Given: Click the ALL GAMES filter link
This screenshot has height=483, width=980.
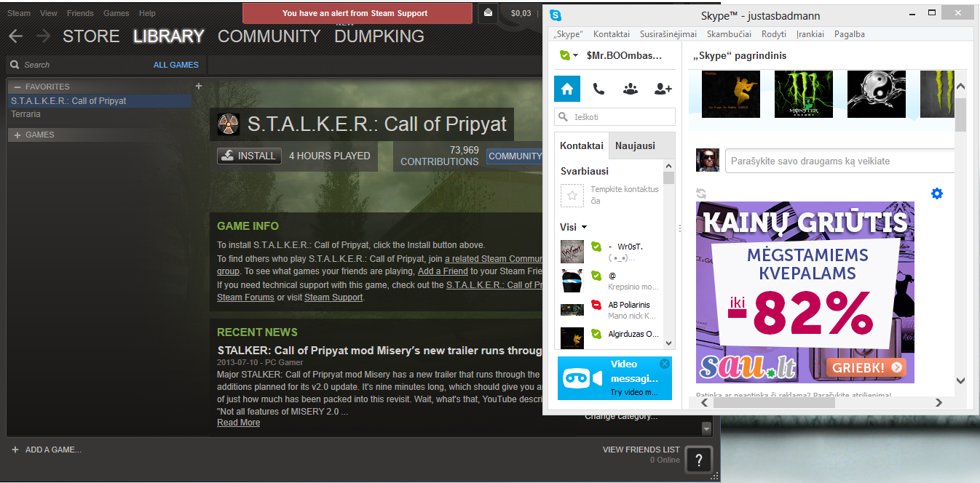Looking at the screenshot, I should pyautogui.click(x=176, y=65).
